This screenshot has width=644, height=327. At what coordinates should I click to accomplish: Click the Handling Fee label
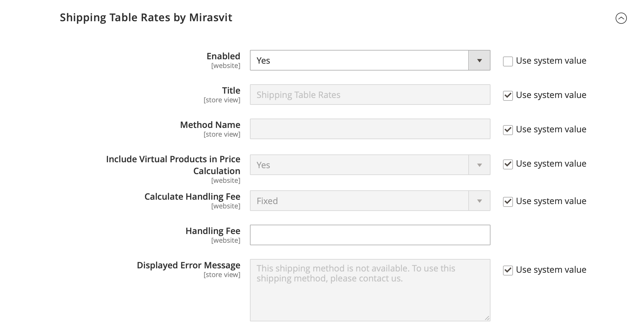pos(213,231)
